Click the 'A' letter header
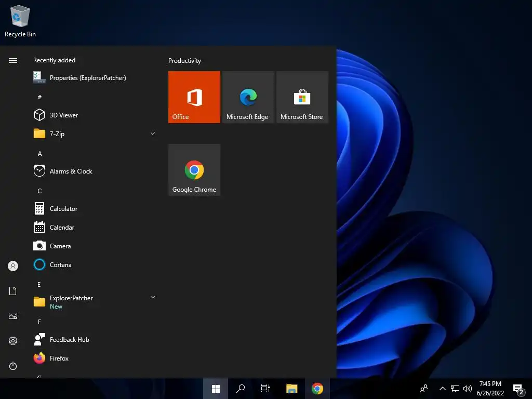The width and height of the screenshot is (532, 399). [39, 153]
